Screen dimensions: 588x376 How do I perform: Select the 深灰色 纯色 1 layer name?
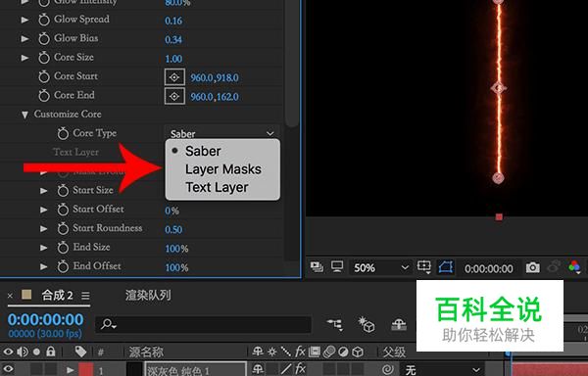point(177,371)
